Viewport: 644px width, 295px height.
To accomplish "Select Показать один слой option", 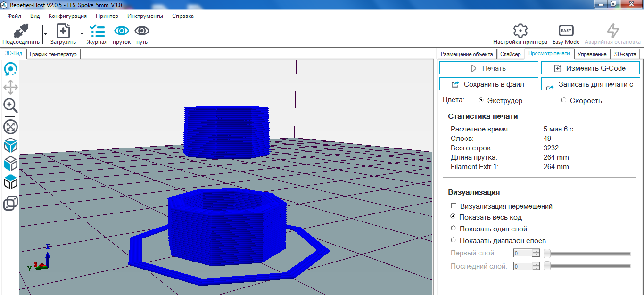I will click(x=454, y=229).
